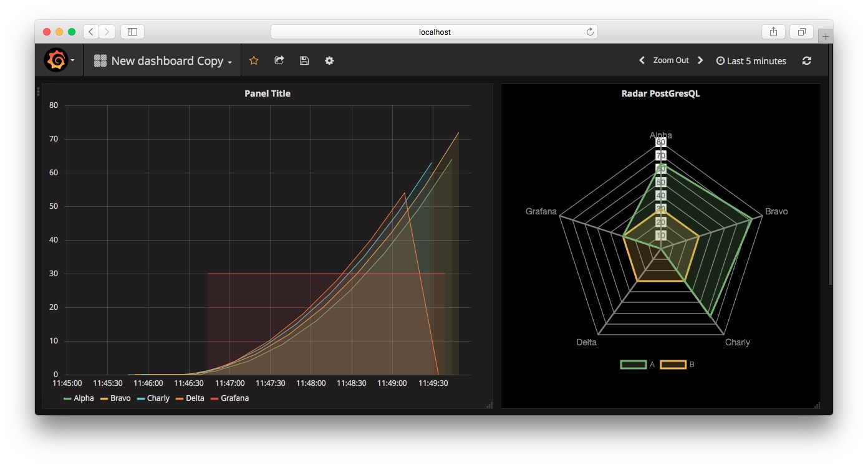The height and width of the screenshot is (465, 868).
Task: Toggle dataset A in radar legend
Action: point(638,364)
